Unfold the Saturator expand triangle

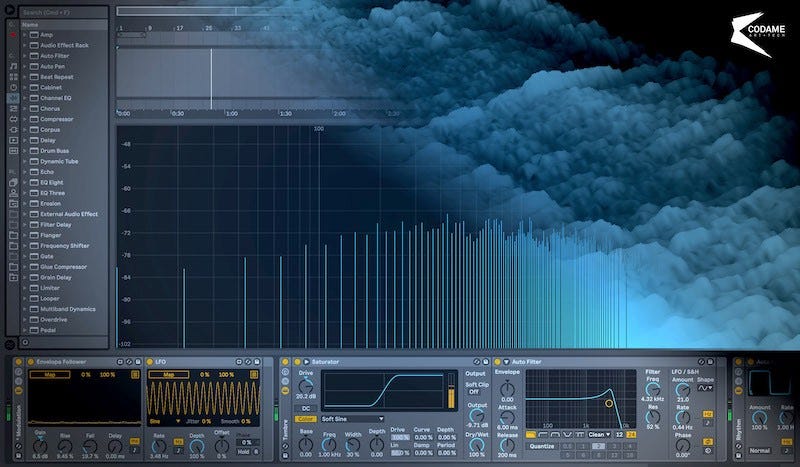coord(307,362)
